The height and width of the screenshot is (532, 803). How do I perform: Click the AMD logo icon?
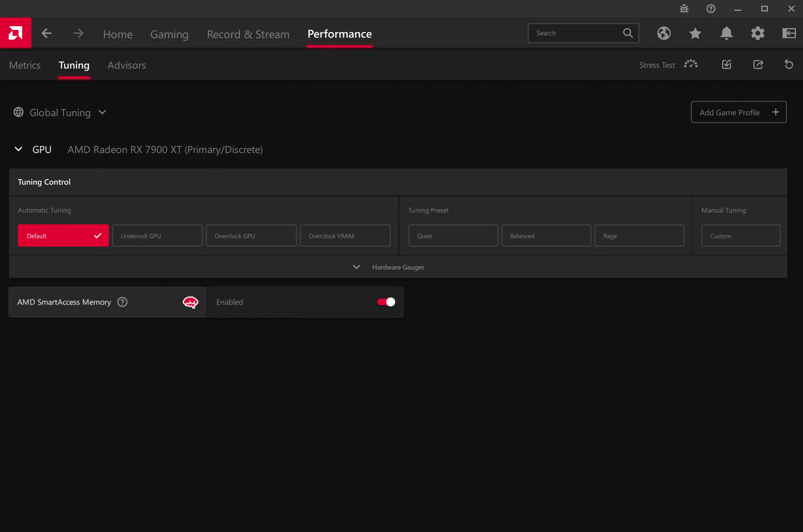coord(15,33)
